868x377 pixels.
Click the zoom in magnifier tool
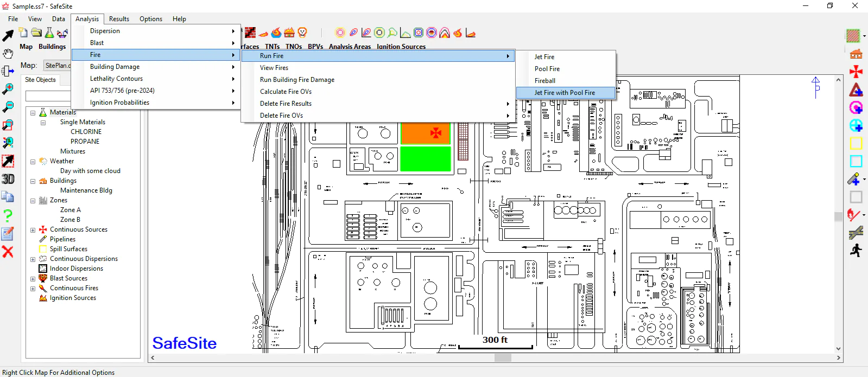(x=8, y=89)
